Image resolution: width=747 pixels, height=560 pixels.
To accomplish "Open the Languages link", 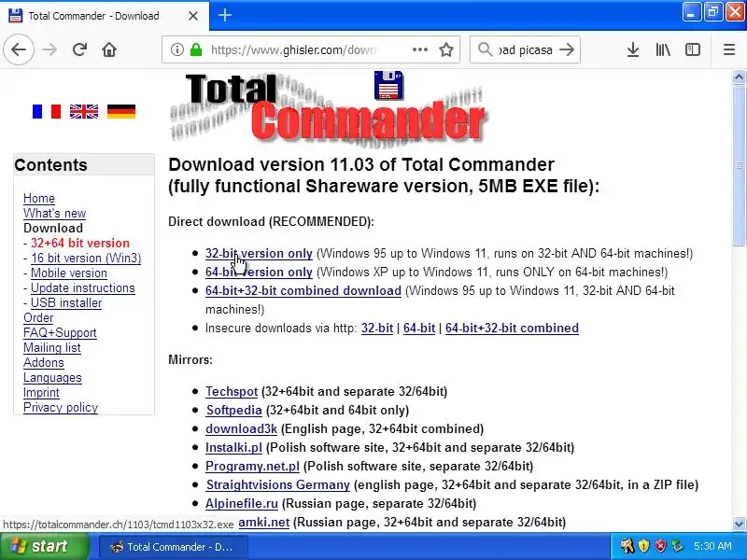I will pyautogui.click(x=52, y=378).
